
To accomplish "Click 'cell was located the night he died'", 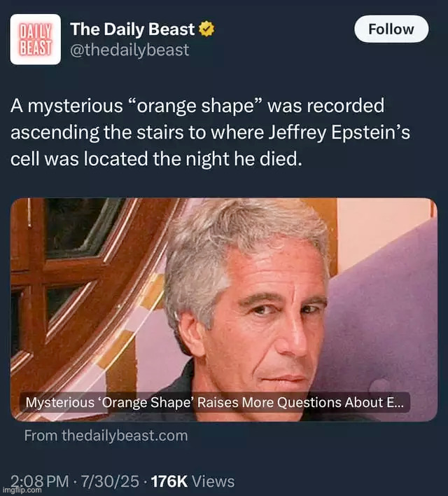I will pyautogui.click(x=156, y=158).
